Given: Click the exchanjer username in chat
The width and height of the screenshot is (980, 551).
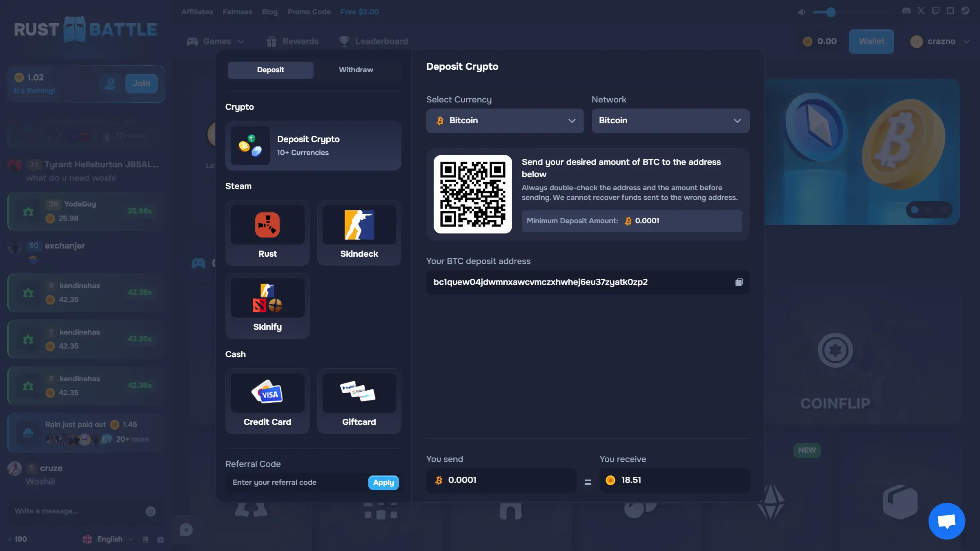Looking at the screenshot, I should point(65,246).
